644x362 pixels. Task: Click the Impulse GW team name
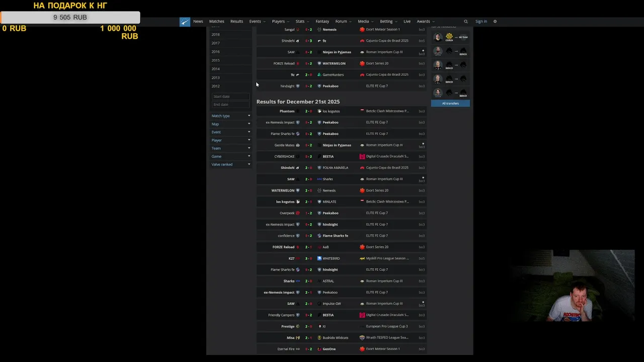332,304
